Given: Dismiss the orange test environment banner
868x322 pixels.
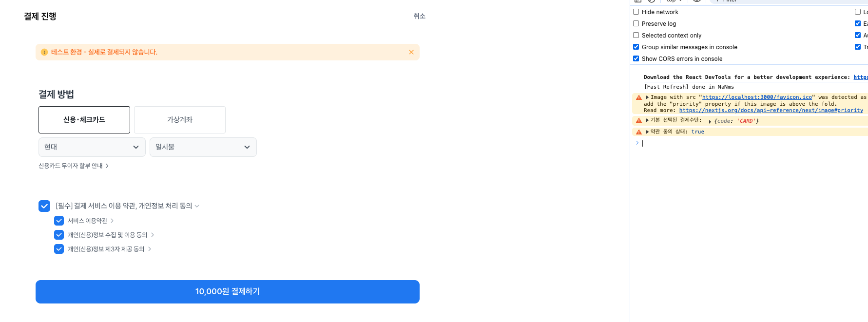Looking at the screenshot, I should (x=411, y=52).
